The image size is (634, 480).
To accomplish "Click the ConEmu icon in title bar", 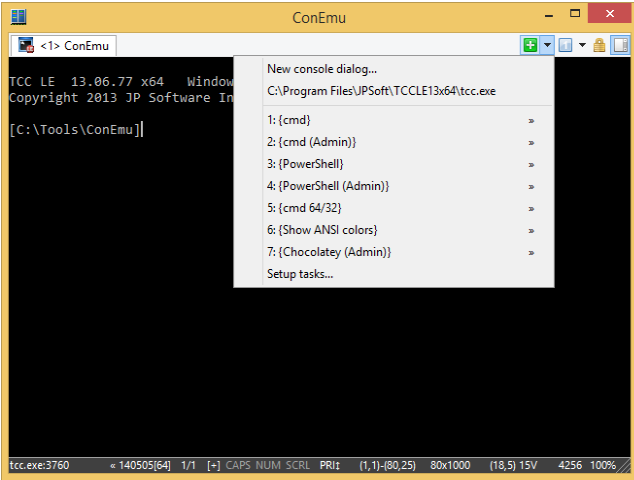I will coord(18,16).
